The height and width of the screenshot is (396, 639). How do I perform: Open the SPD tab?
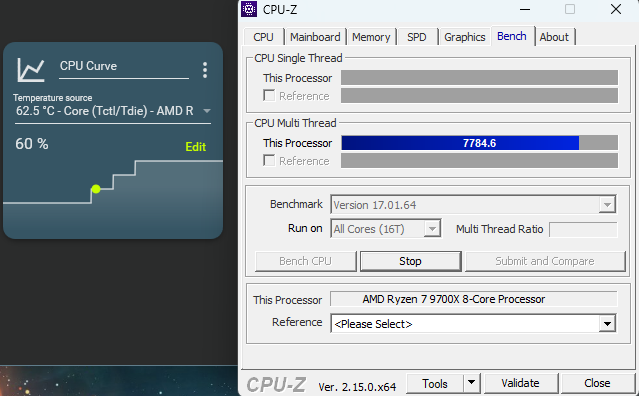click(x=416, y=37)
